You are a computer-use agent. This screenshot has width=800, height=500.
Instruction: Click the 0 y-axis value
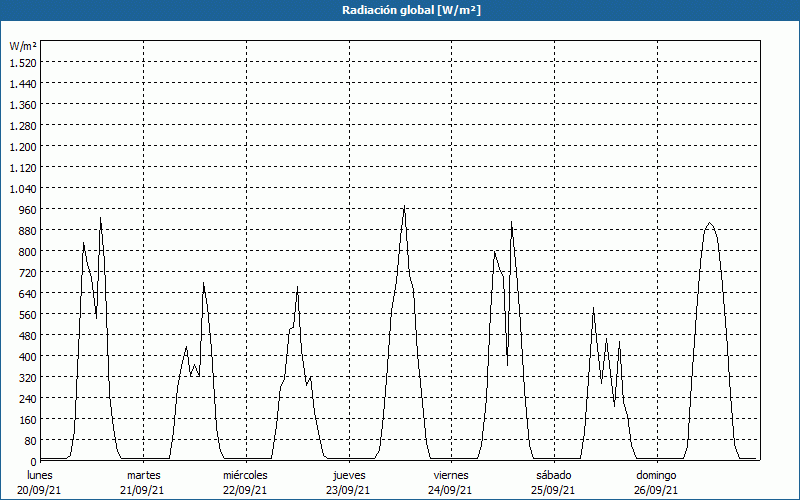pos(34,462)
